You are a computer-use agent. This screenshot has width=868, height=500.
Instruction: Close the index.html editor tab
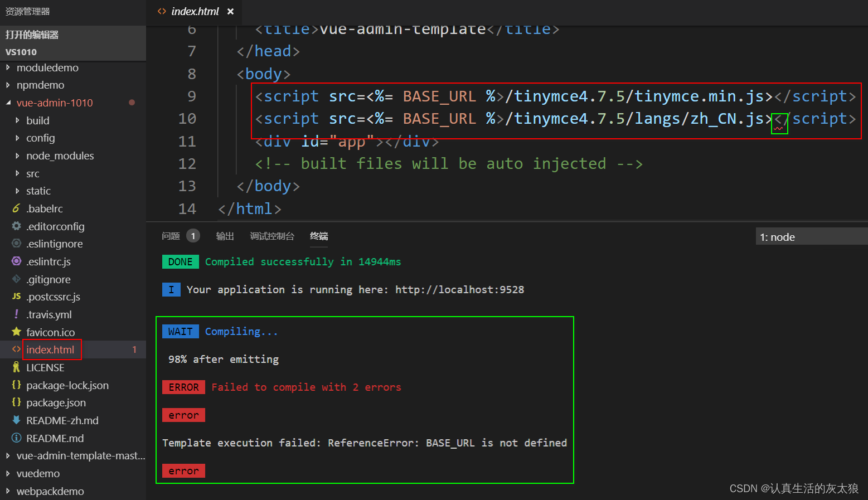[230, 12]
